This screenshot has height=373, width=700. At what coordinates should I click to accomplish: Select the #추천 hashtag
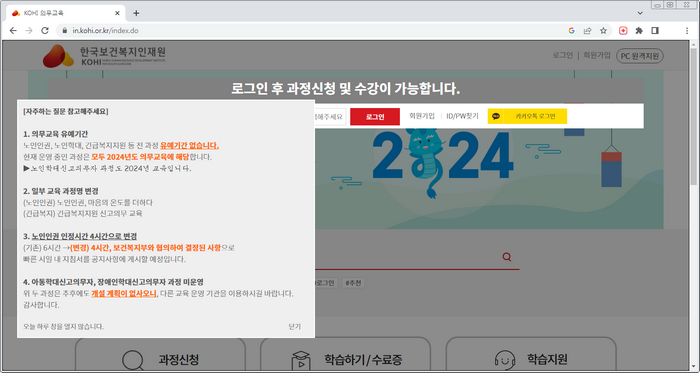pyautogui.click(x=354, y=283)
